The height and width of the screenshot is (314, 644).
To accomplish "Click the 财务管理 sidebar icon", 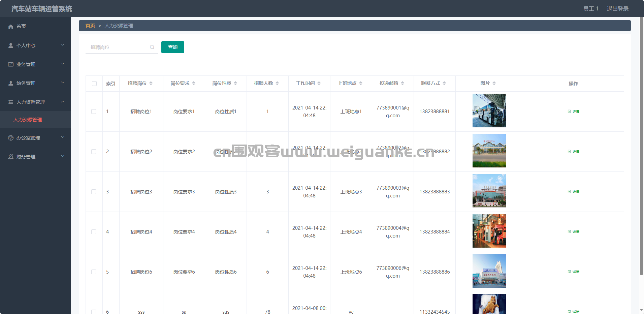I will (11, 157).
